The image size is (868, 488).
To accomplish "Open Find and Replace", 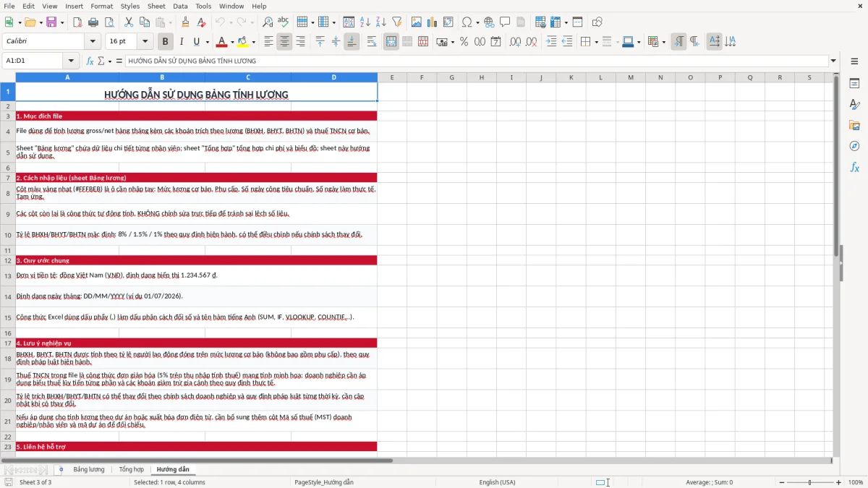I will (268, 22).
